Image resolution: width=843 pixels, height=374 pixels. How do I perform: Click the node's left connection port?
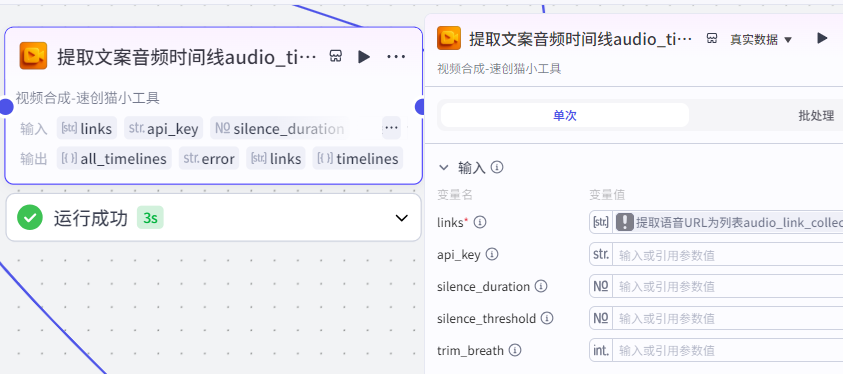[5, 107]
